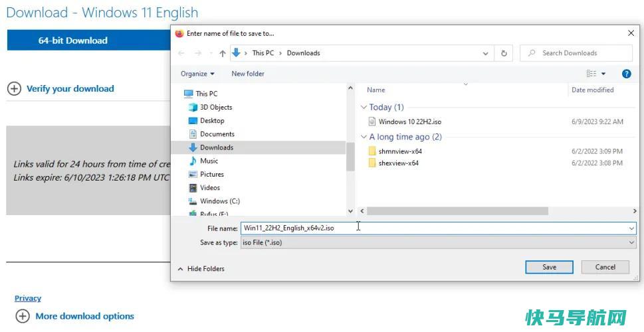Close the save dialog window
The image size is (644, 332).
tap(631, 33)
